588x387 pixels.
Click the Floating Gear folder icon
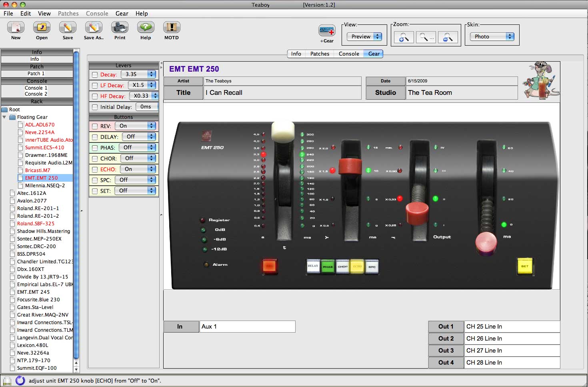click(x=12, y=117)
